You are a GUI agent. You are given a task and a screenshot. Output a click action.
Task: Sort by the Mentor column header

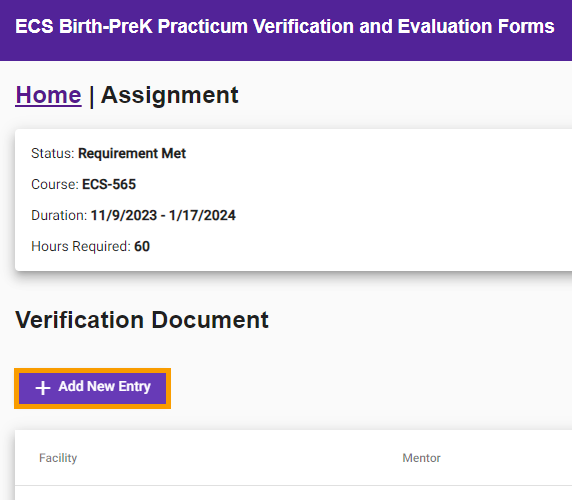(x=421, y=458)
